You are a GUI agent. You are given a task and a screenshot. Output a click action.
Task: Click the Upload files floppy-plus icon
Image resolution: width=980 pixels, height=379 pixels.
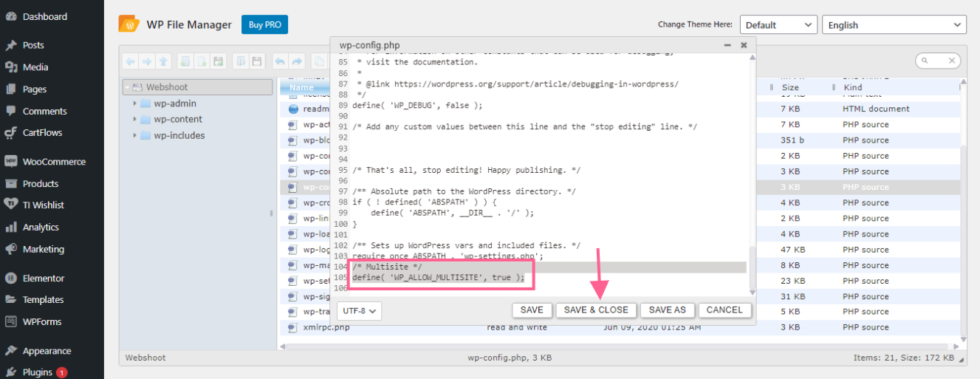pyautogui.click(x=219, y=61)
